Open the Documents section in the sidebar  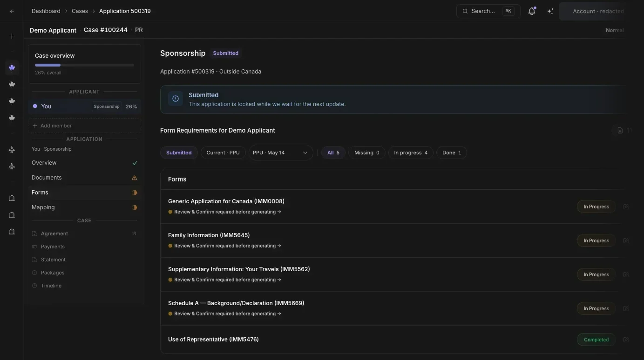click(84, 178)
